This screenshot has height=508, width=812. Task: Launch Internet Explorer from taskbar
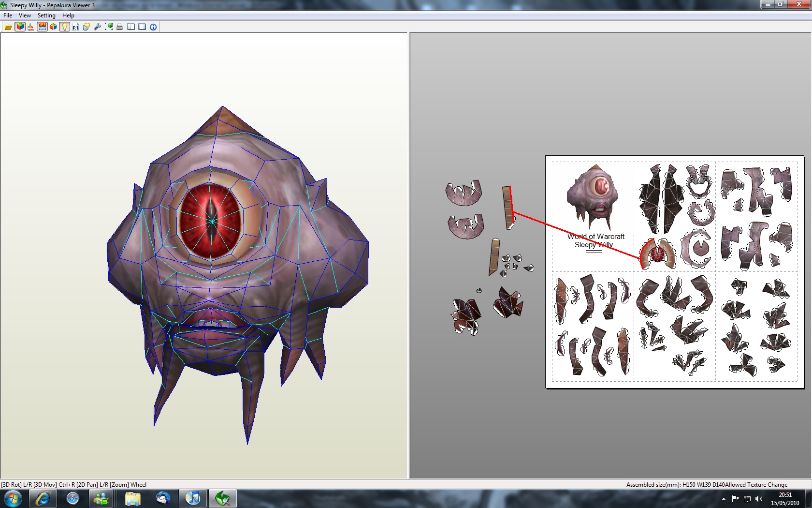click(43, 498)
